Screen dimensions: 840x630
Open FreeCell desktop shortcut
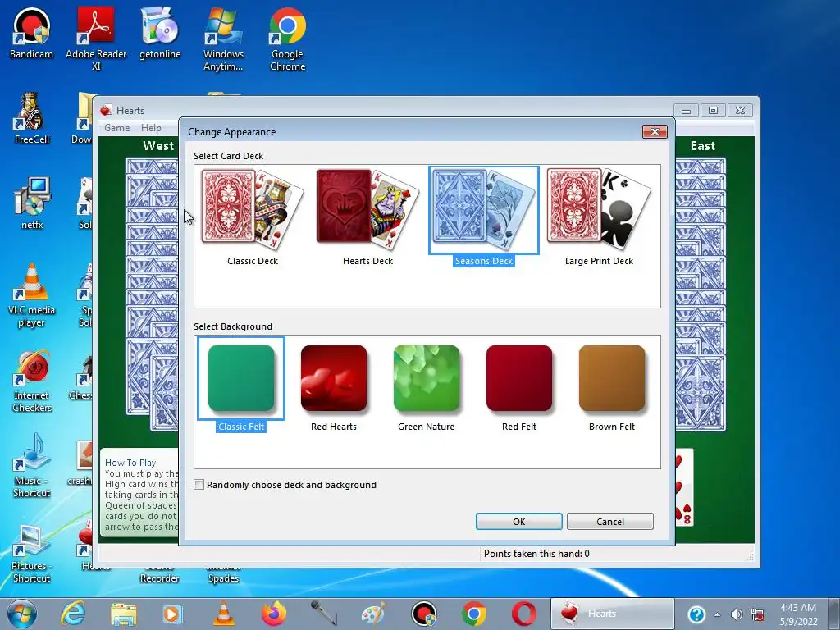[x=32, y=118]
